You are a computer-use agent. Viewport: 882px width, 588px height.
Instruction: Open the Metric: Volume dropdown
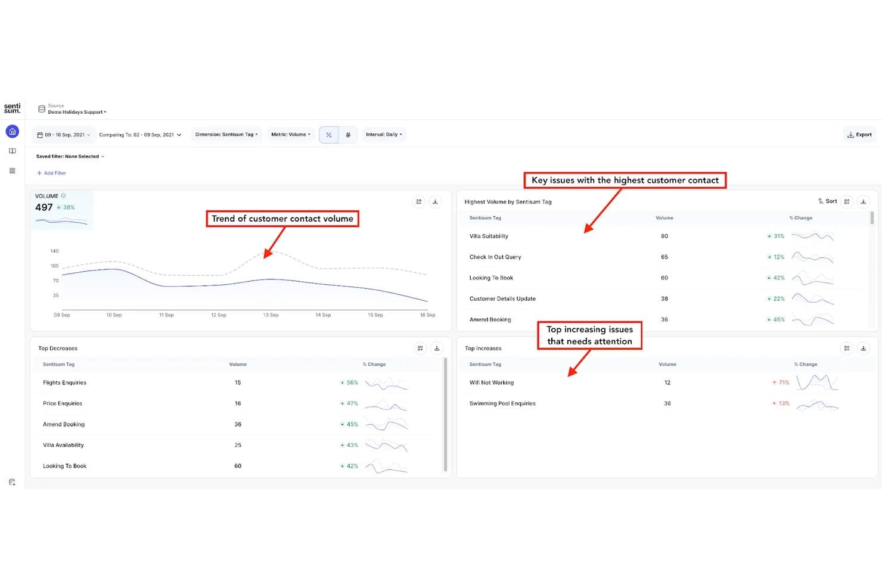pos(291,135)
